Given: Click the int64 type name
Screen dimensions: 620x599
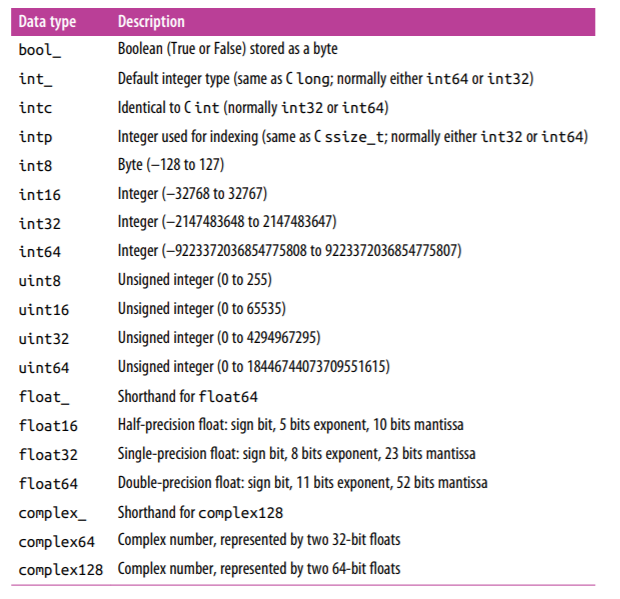Looking at the screenshot, I should tap(40, 251).
